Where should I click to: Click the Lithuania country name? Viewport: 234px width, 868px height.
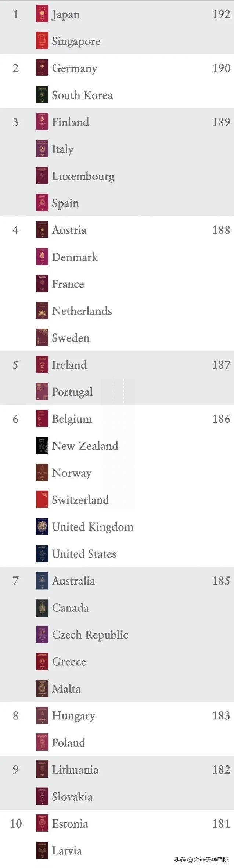(75, 770)
